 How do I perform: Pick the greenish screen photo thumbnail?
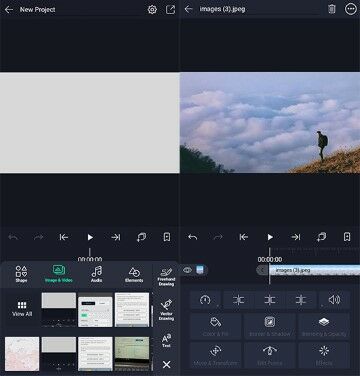132,354
